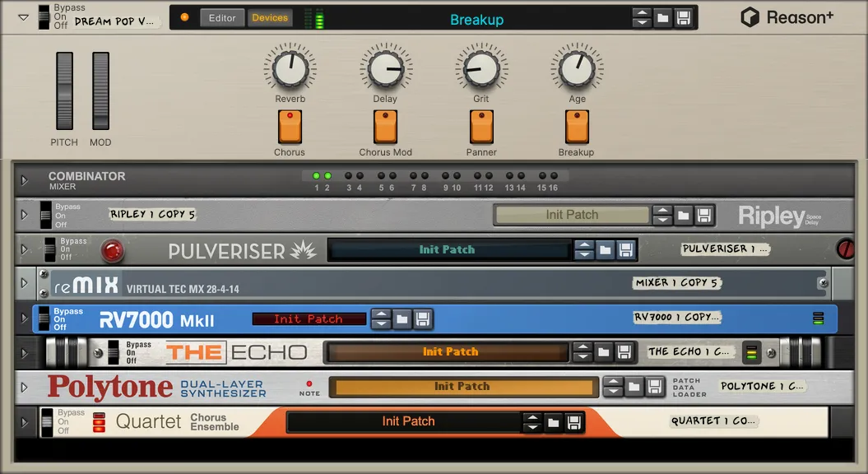Viewport: 868px width, 474px height.
Task: Save the Polytone patch disk icon
Action: [x=655, y=387]
